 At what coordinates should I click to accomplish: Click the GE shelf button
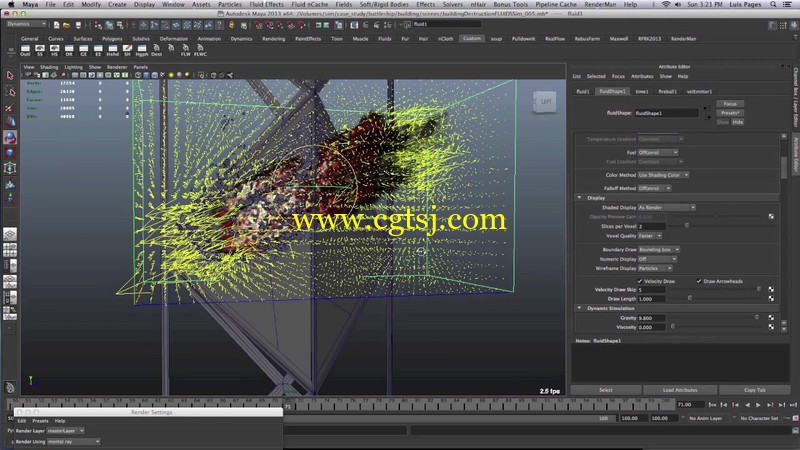(x=83, y=50)
